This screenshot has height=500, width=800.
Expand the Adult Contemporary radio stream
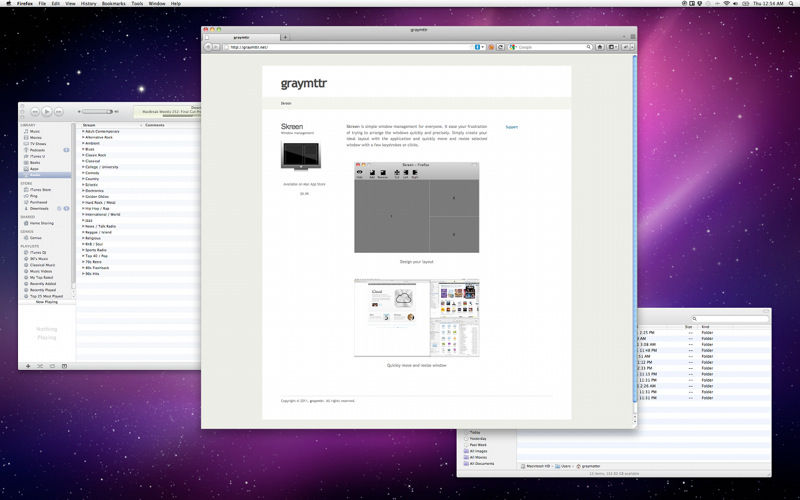(x=83, y=132)
